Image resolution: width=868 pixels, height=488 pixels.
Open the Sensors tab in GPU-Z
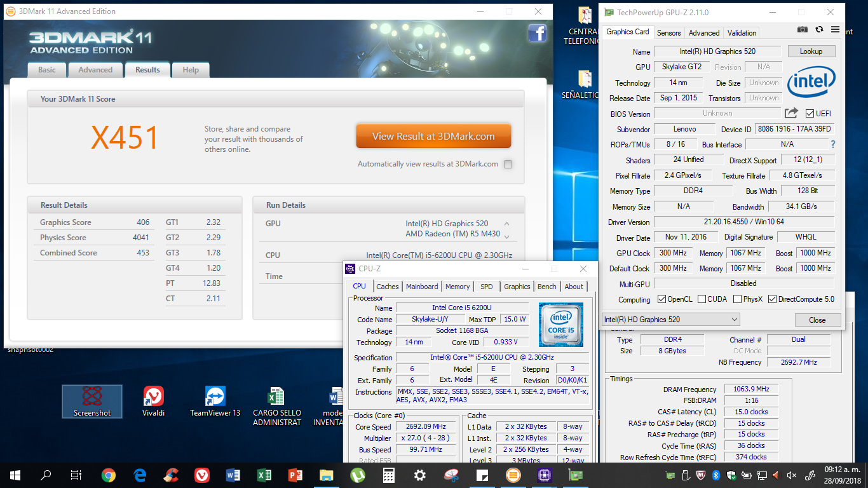coord(669,32)
